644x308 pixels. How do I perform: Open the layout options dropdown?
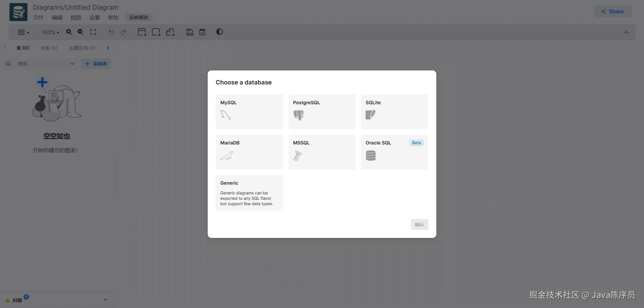point(23,32)
